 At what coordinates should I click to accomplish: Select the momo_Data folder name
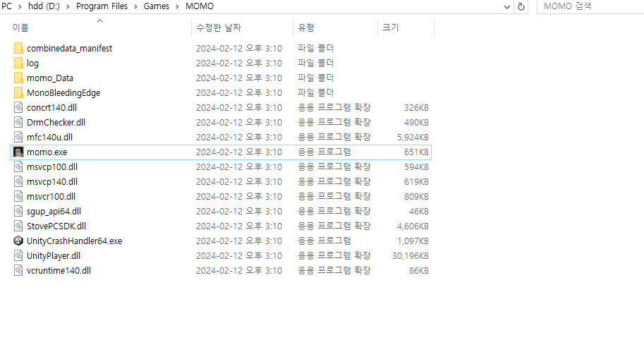tap(50, 78)
